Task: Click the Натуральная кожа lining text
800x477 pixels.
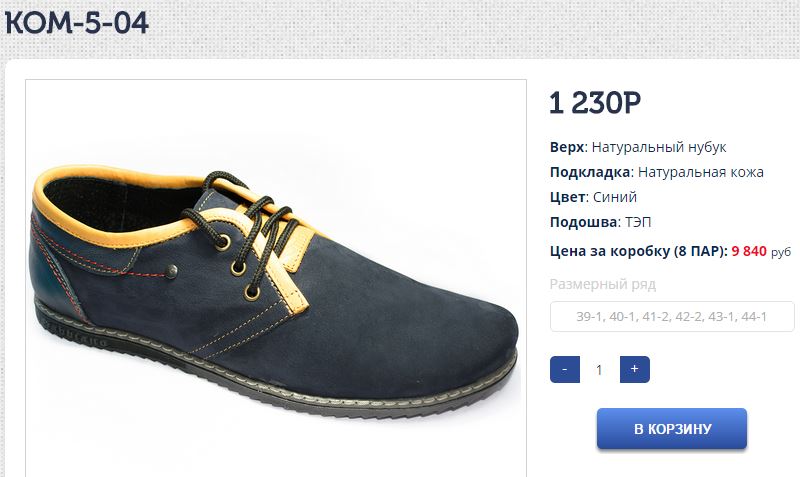Action: tap(701, 172)
